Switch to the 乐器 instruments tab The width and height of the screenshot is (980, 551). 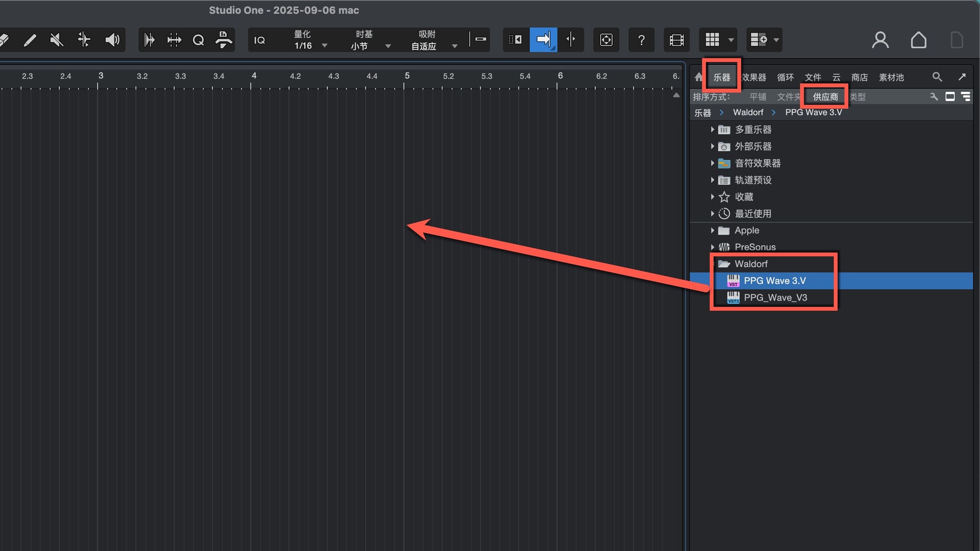(x=722, y=77)
